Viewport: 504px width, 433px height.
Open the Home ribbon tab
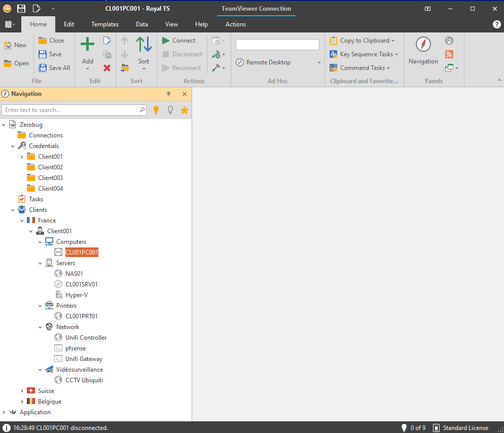click(x=38, y=24)
